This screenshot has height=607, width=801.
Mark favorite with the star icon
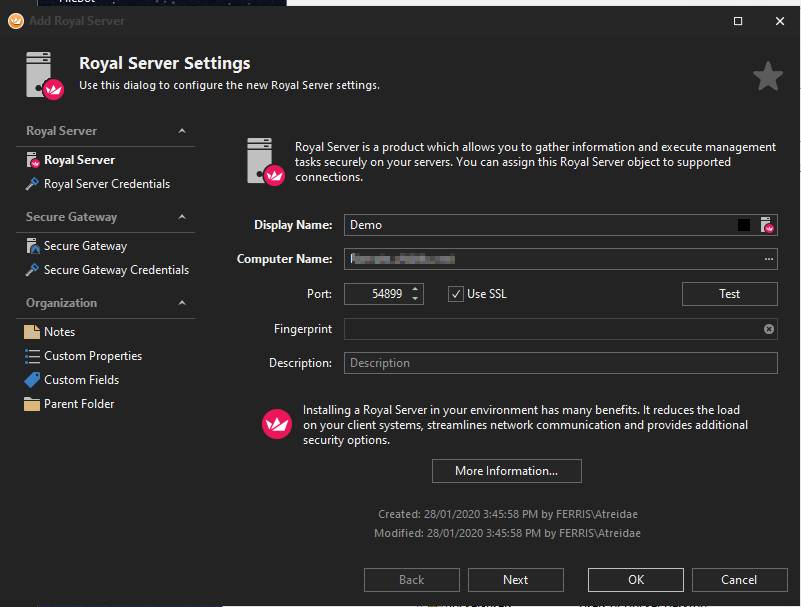click(768, 76)
